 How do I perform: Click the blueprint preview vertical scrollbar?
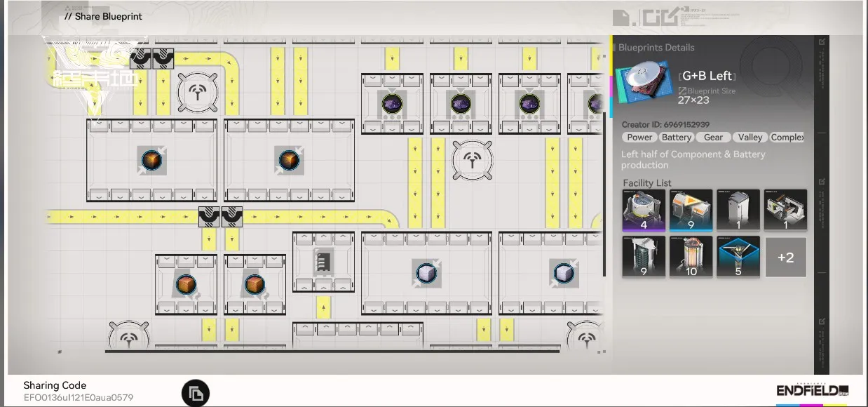click(x=604, y=189)
